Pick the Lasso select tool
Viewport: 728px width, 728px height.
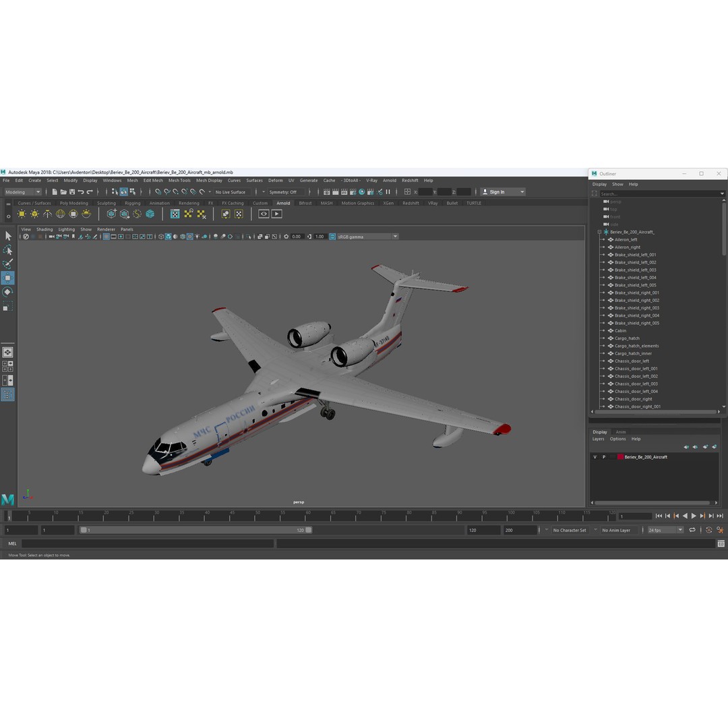tap(7, 250)
